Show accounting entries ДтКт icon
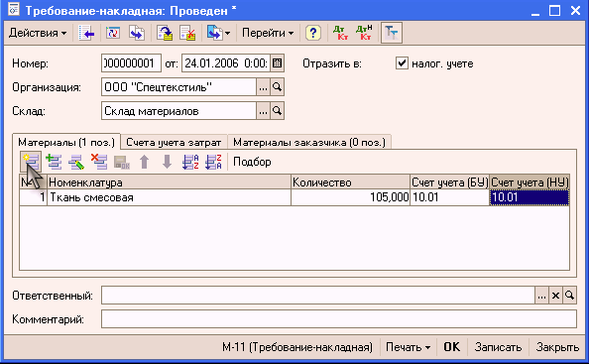 tap(341, 33)
